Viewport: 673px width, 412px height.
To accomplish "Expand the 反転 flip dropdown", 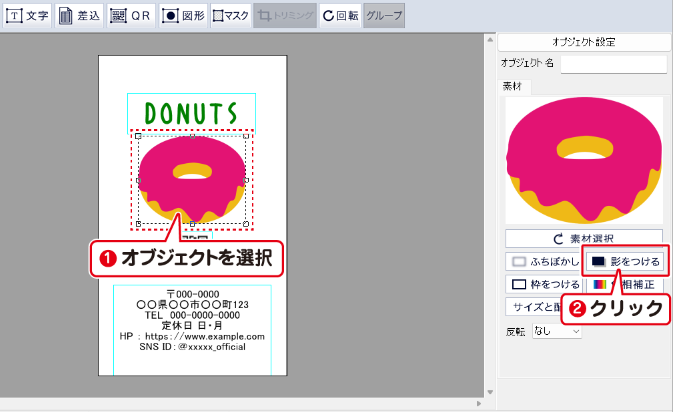I will pos(557,330).
